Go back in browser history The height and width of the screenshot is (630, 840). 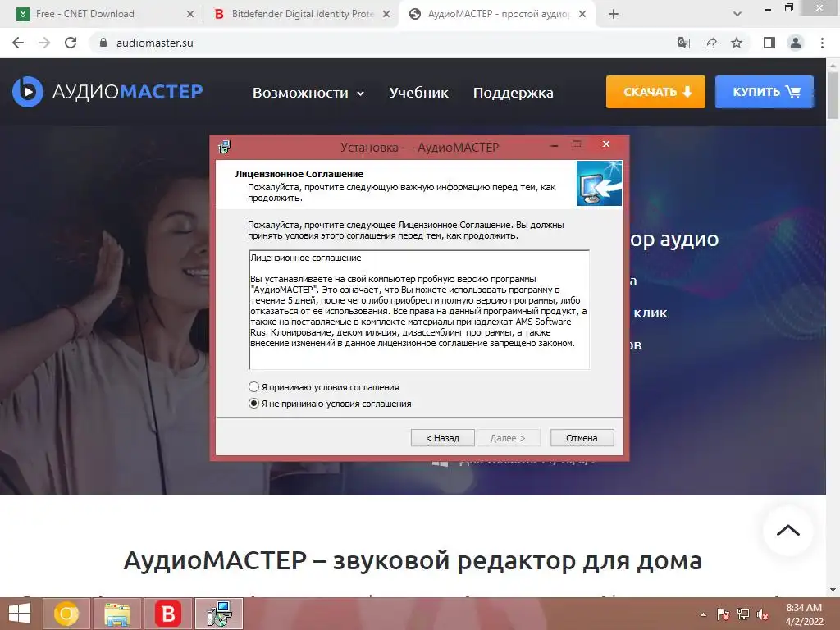[18, 43]
